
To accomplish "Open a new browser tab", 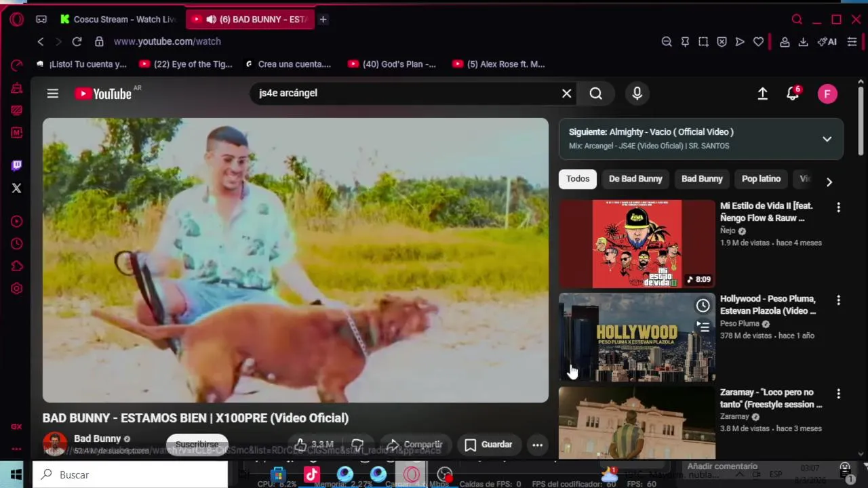I will point(323,20).
